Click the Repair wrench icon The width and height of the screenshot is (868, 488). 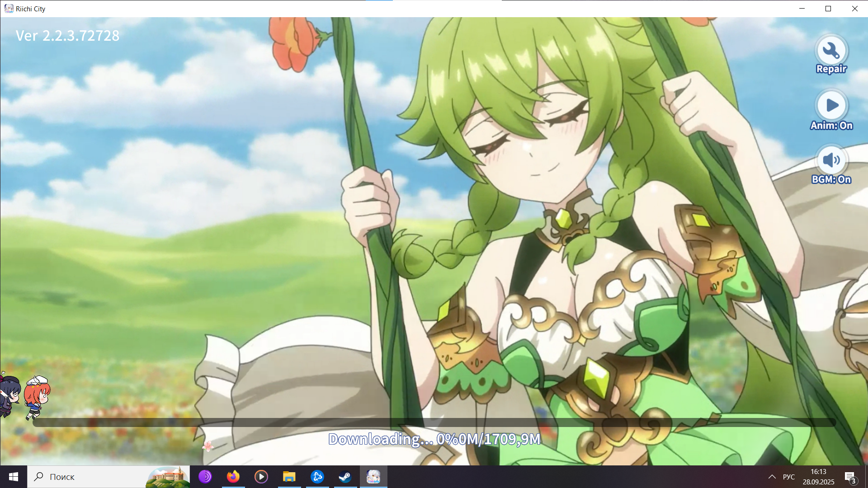click(831, 51)
